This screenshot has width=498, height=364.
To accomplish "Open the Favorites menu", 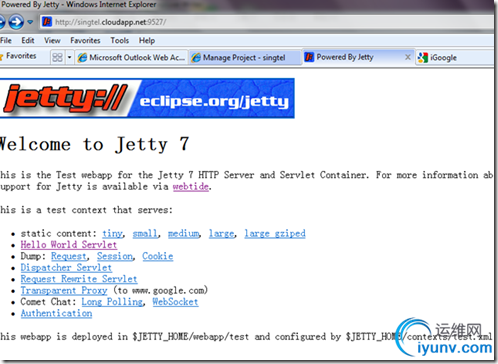I will click(x=85, y=40).
